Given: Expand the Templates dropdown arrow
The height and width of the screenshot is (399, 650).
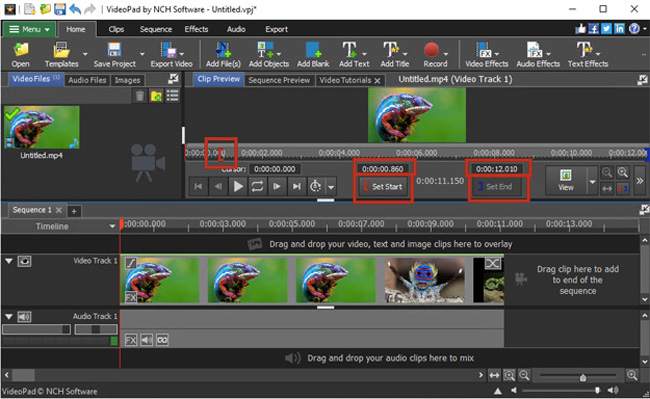Looking at the screenshot, I should (85, 54).
